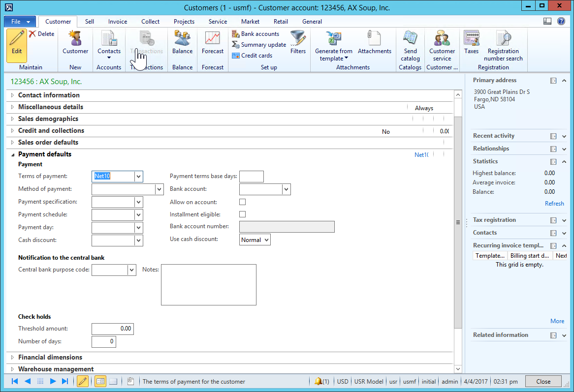Switch to grid view icon in status bar
574x392 pixels.
click(113, 381)
